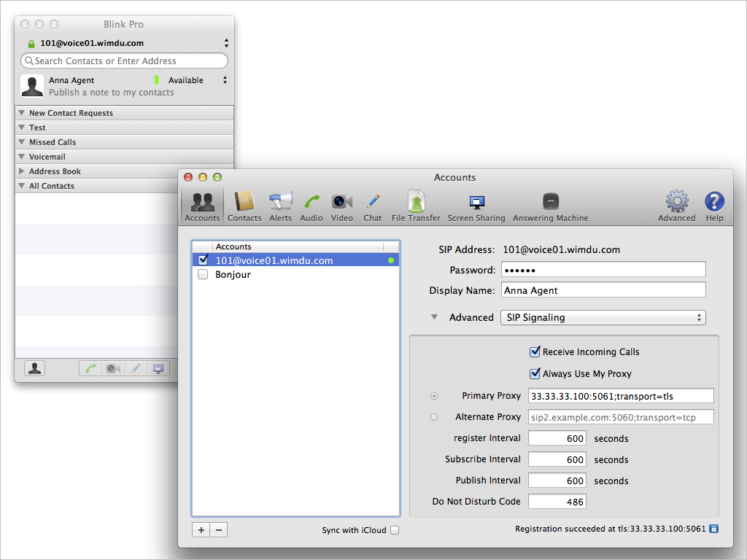This screenshot has height=560, width=747.
Task: Click the blue registration info icon
Action: pyautogui.click(x=713, y=529)
